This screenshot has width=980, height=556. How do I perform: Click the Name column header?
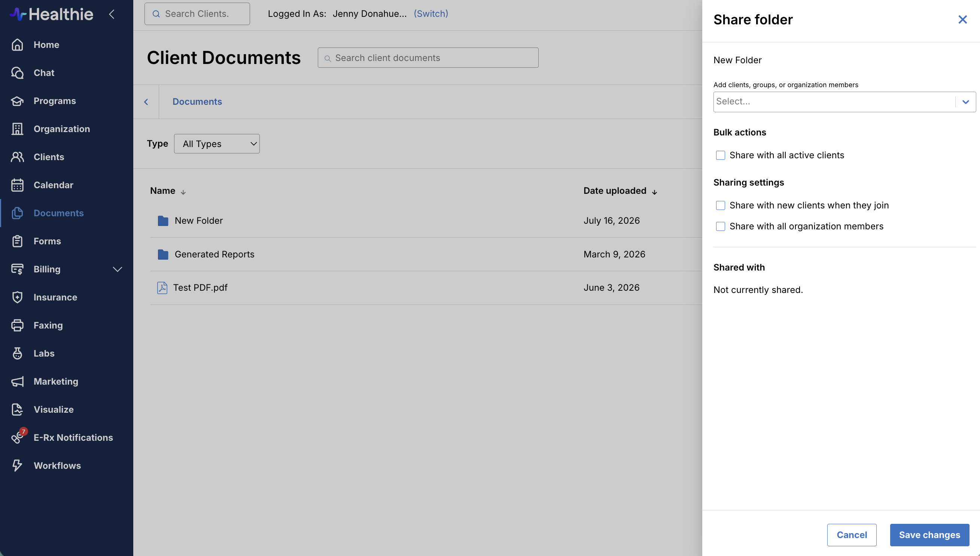[x=163, y=190]
